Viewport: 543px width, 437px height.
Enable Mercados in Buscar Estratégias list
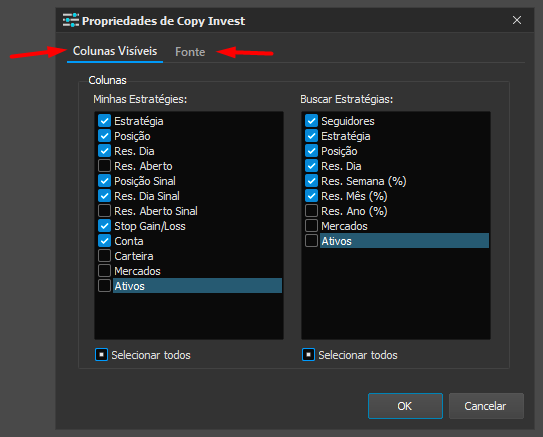pyautogui.click(x=311, y=226)
